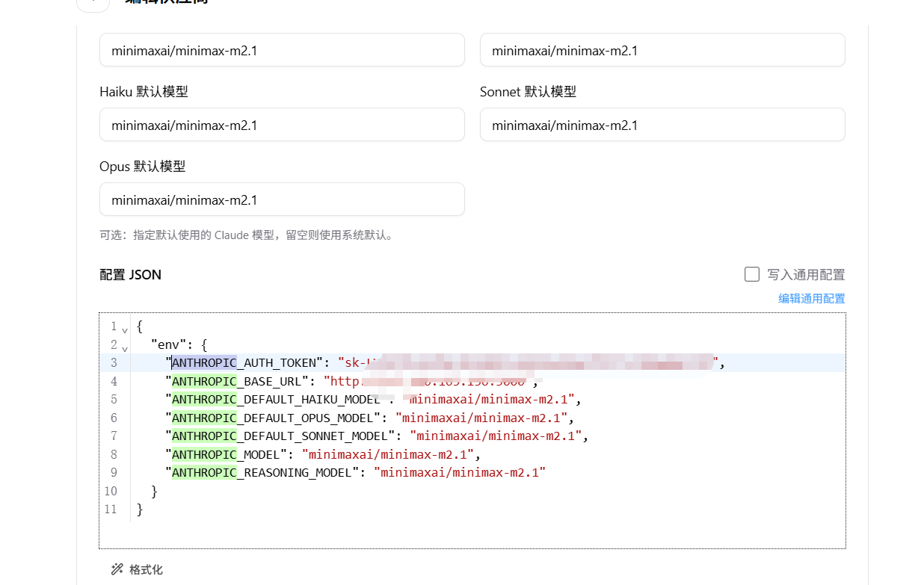Focus the Opus 默认模型 input field
Screen dimensions: 924x585
[x=282, y=199]
